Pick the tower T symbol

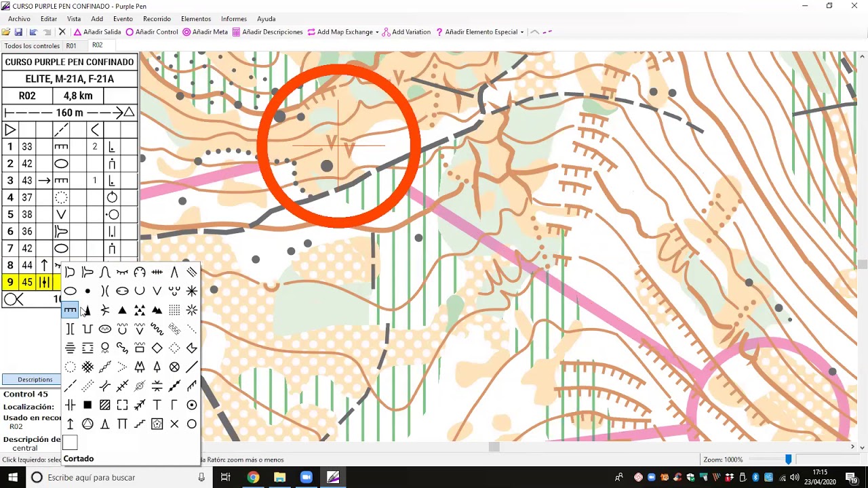157,405
